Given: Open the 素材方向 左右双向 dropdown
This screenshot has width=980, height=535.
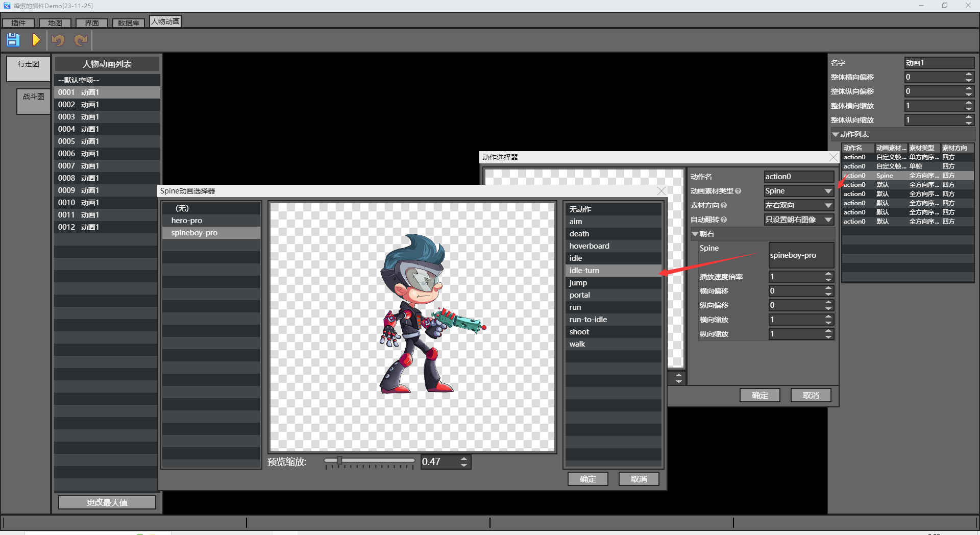Looking at the screenshot, I should tap(799, 205).
